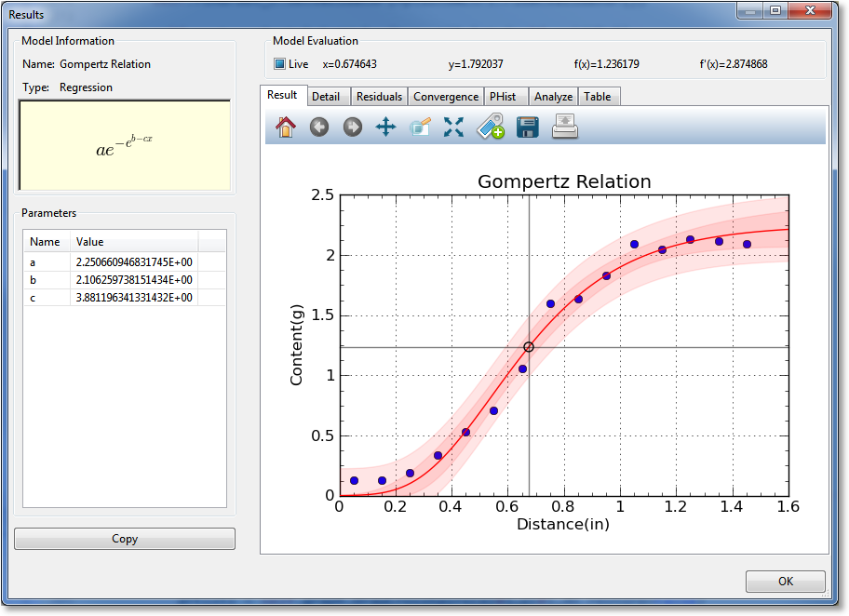Screen dimensions: 849x616
Task: Click the Type: Regression label
Action: (x=67, y=87)
